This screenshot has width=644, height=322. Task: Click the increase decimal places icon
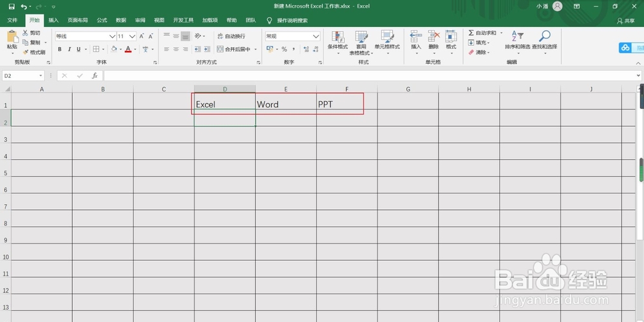(x=306, y=50)
